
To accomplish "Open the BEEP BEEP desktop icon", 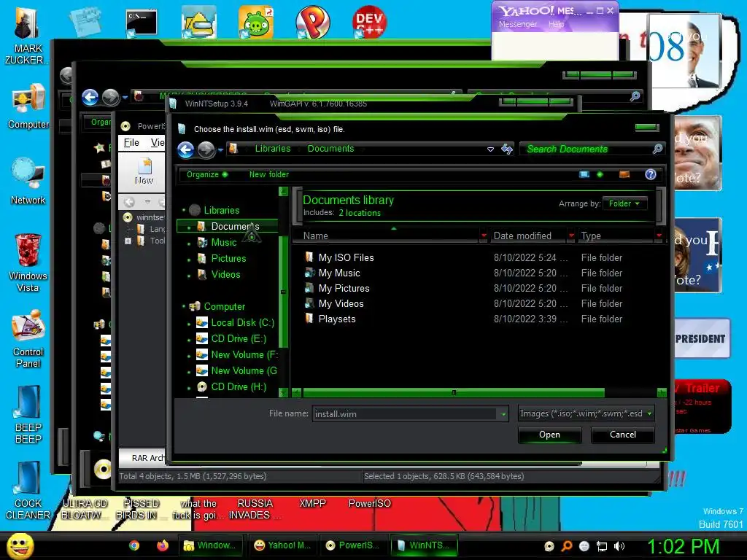I will point(28,414).
